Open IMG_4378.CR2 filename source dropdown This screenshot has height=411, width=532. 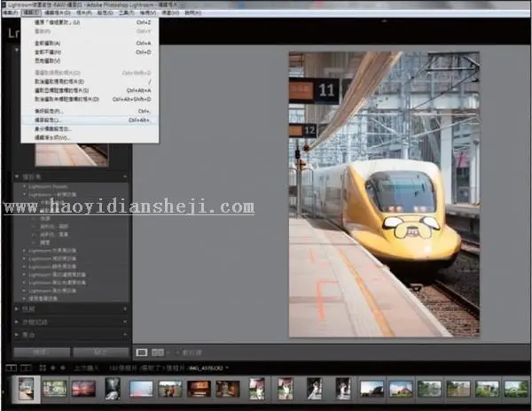pos(209,368)
